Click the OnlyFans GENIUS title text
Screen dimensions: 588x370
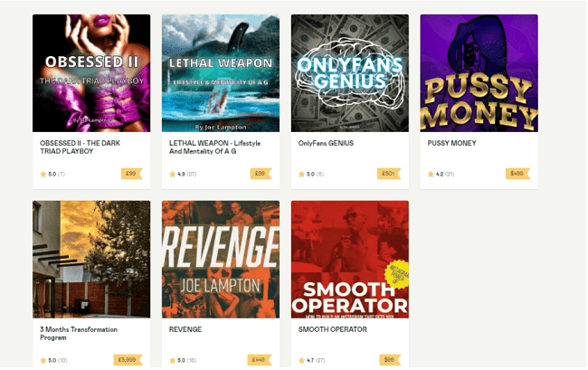[x=326, y=143]
